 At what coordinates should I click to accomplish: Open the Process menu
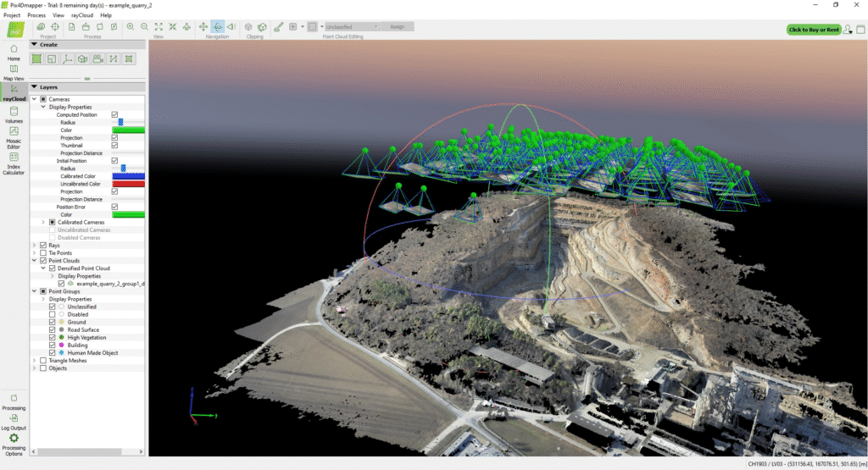tap(36, 15)
